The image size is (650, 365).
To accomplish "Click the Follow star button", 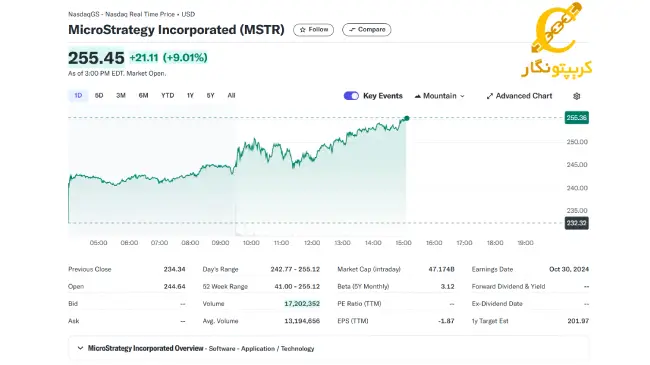I will 313,30.
